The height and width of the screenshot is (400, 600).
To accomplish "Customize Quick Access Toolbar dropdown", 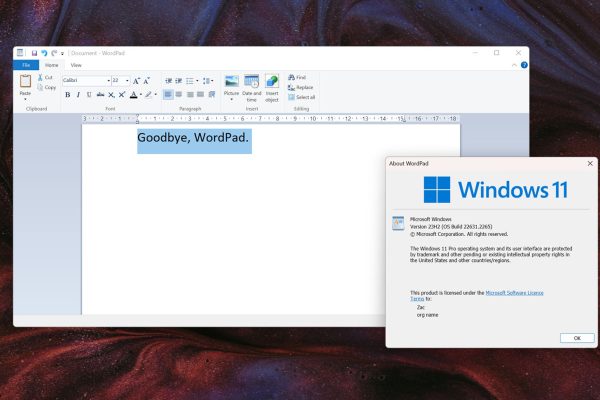I will point(62,54).
